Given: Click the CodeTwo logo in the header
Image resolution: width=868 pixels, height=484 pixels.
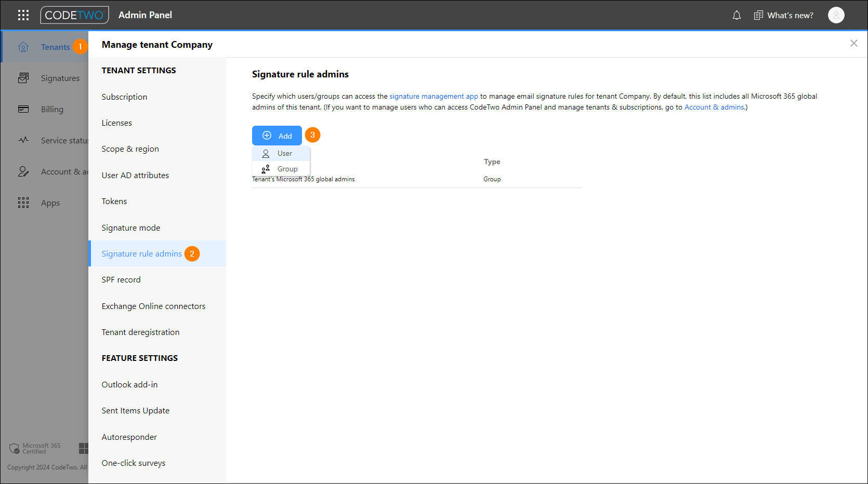Looking at the screenshot, I should pyautogui.click(x=74, y=15).
